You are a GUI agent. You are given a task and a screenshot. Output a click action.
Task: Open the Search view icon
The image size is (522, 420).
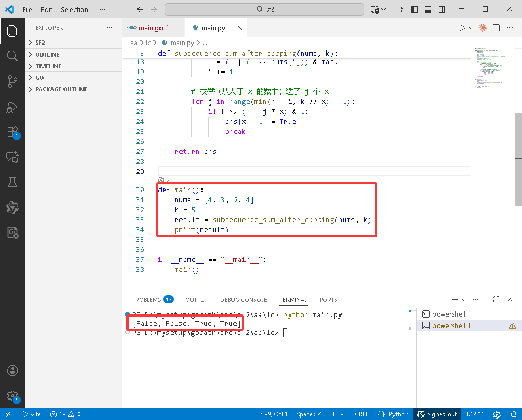point(12,56)
